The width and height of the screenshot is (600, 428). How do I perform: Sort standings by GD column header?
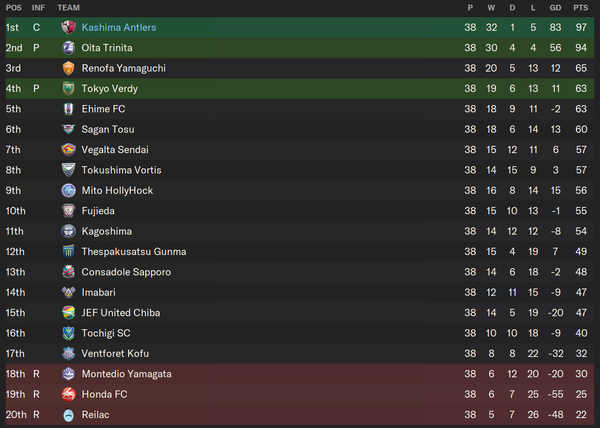point(555,8)
